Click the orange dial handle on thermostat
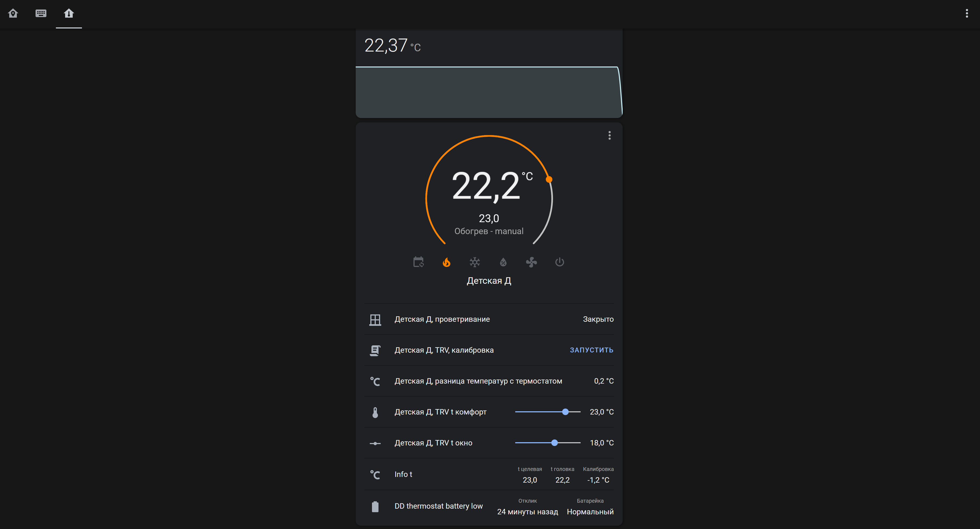The image size is (980, 529). (549, 180)
